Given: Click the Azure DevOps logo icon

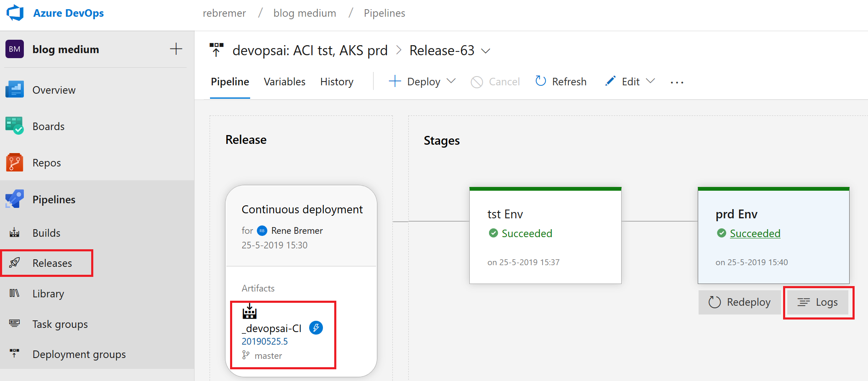Looking at the screenshot, I should tap(15, 13).
